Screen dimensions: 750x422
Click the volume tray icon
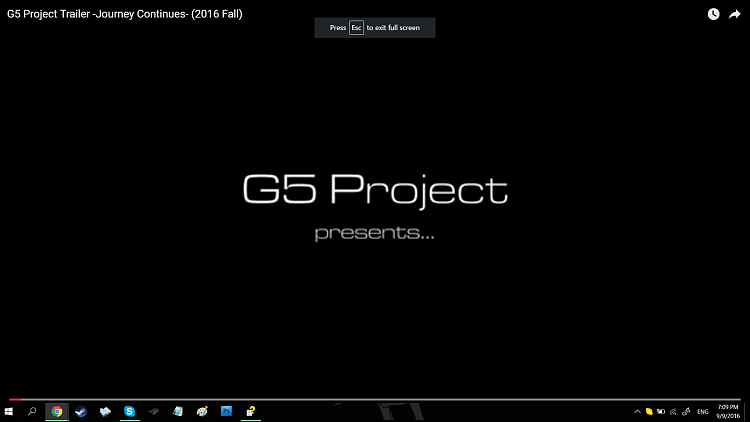pos(686,412)
